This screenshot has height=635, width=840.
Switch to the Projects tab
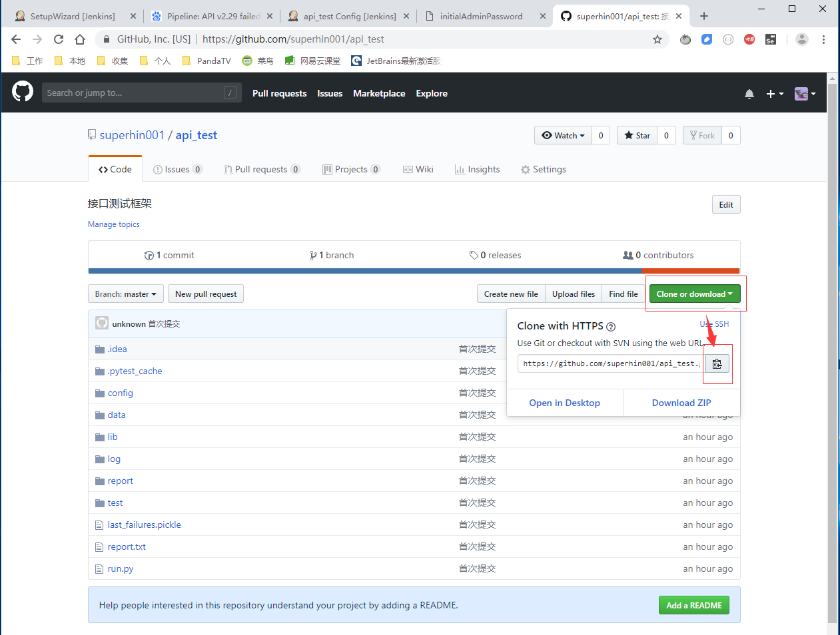pyautogui.click(x=352, y=169)
